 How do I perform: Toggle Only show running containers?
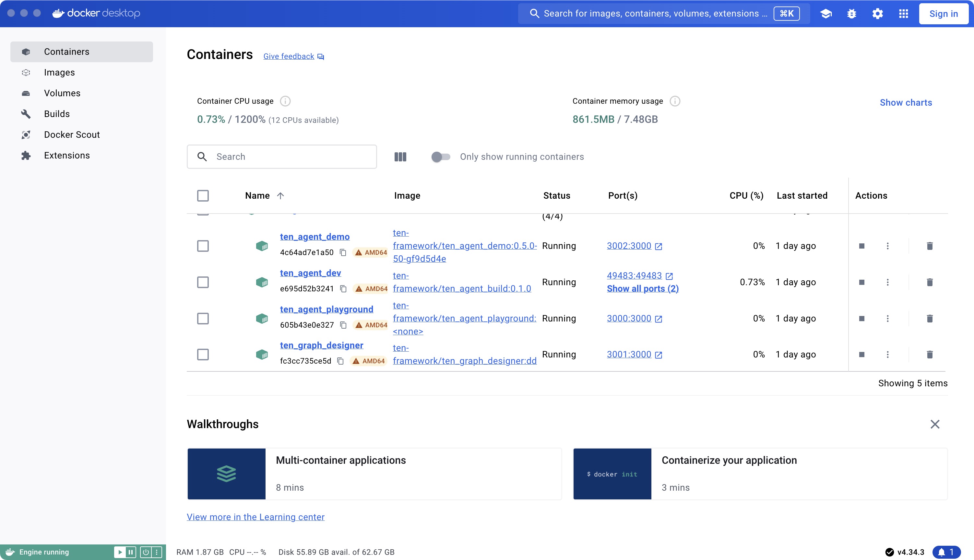pyautogui.click(x=440, y=157)
